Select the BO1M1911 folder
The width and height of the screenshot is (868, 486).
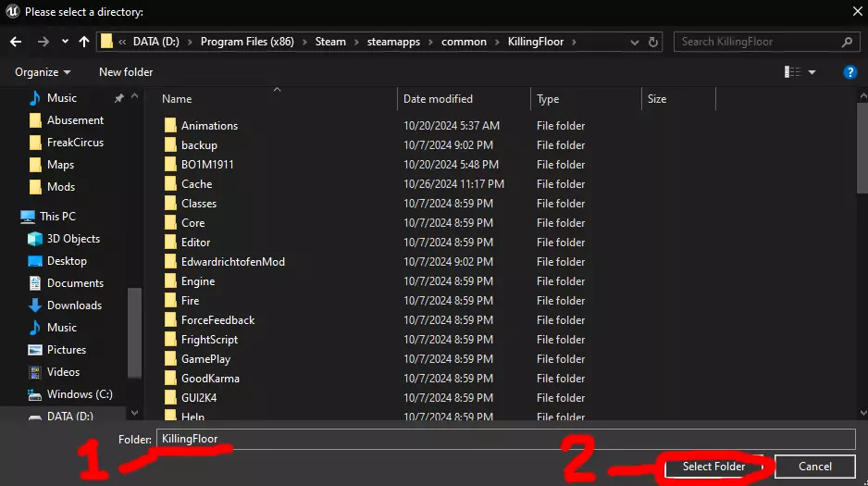pos(207,165)
